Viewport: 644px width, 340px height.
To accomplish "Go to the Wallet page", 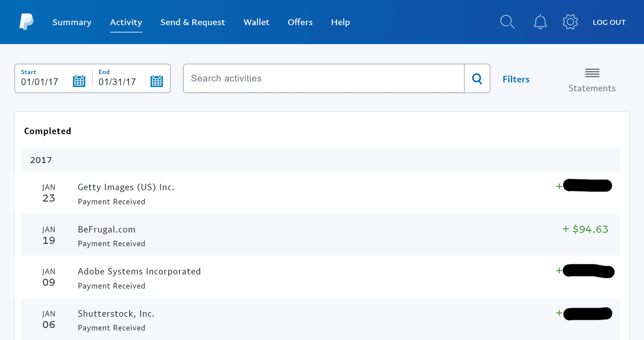I will pos(256,22).
